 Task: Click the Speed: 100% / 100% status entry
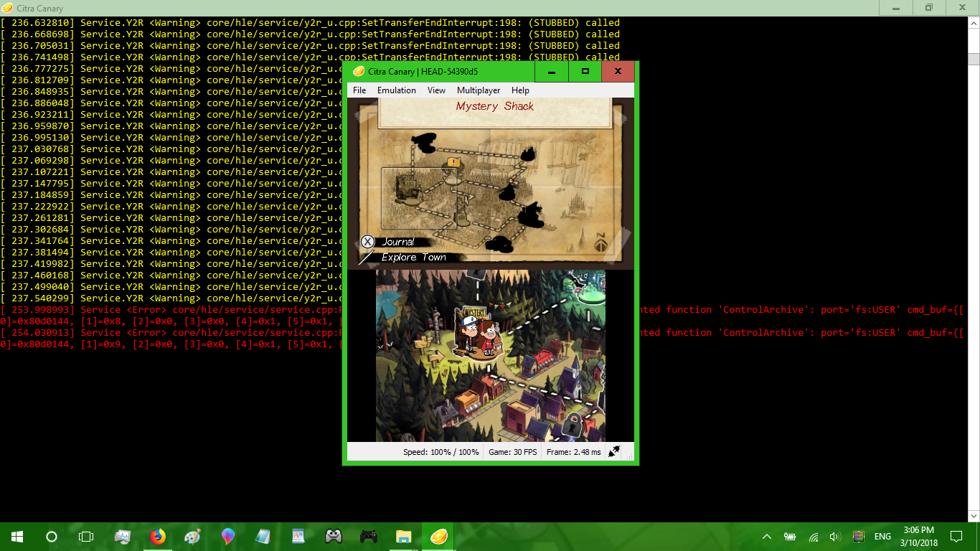(x=441, y=452)
